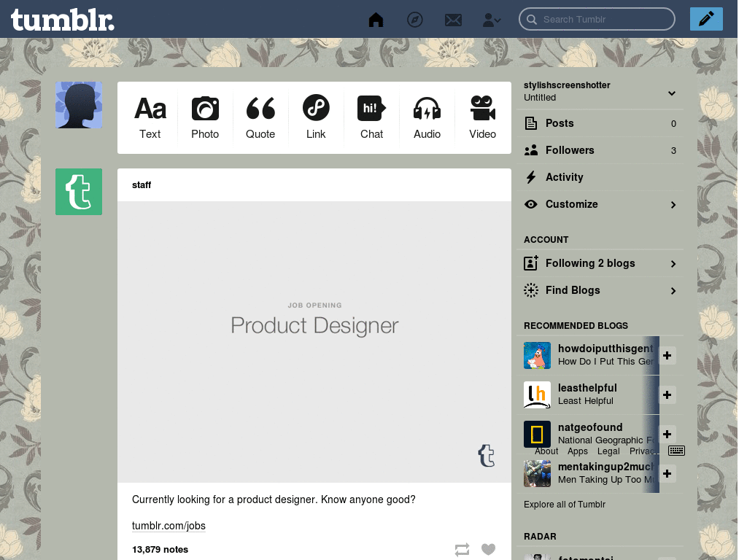Click the tumblr logo
The width and height of the screenshot is (747, 560).
coord(63,20)
